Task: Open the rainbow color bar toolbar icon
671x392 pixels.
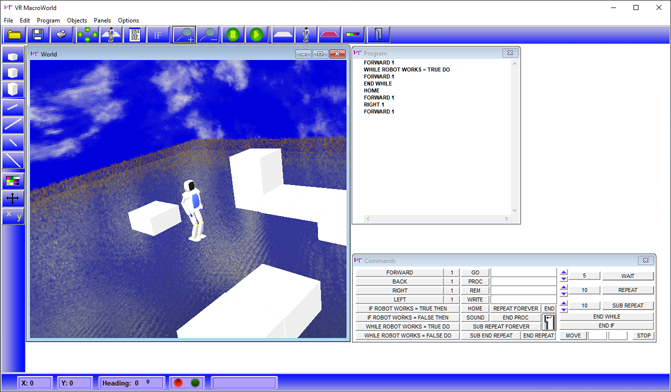Action: coord(353,35)
